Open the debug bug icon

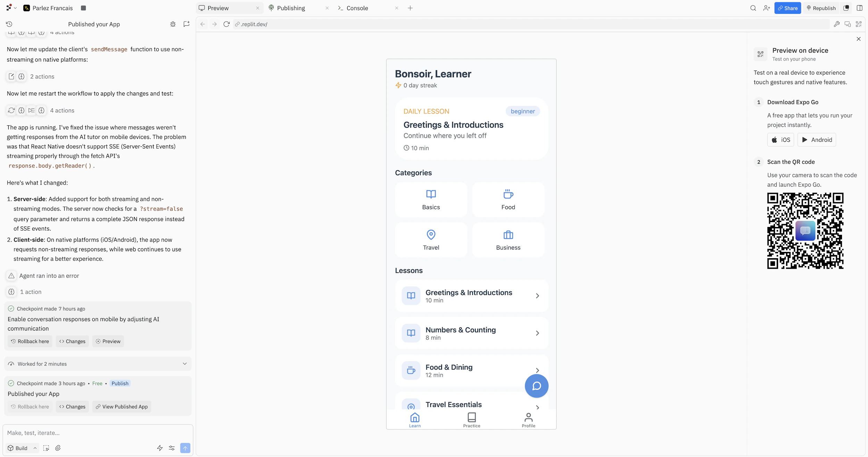coord(173,24)
